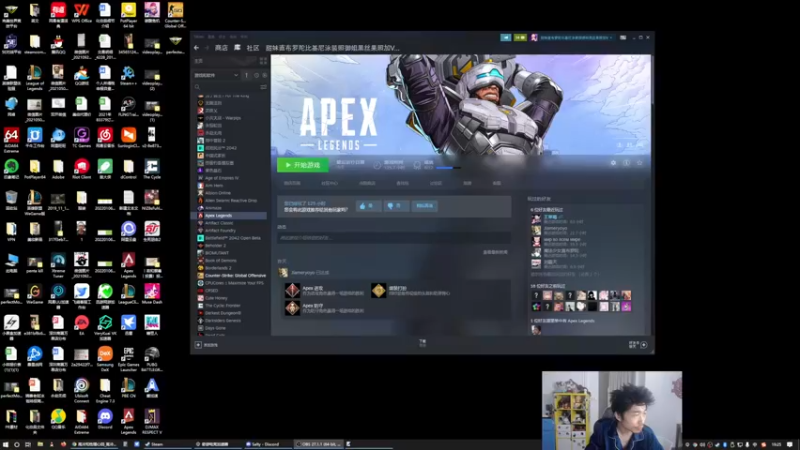Image resolution: width=800 pixels, height=450 pixels.
Task: Open League of Legends desktop shortcut
Action: (35, 78)
